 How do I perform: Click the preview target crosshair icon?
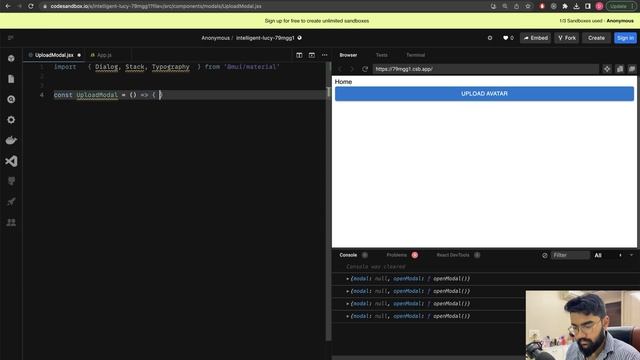[607, 69]
